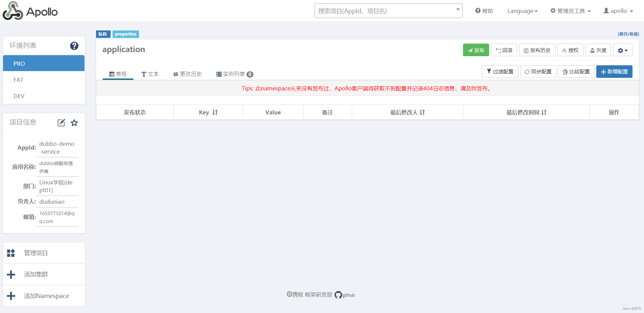
Task: Click the email value 1659775014@qq.com
Action: [57, 217]
